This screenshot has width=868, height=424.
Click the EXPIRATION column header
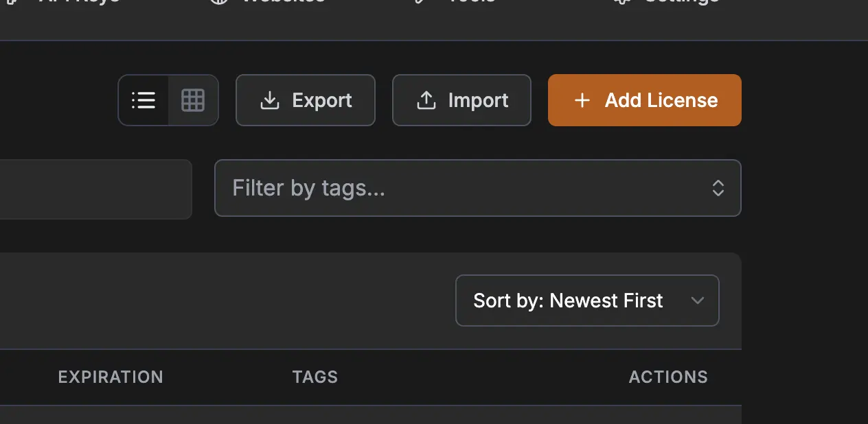111,377
